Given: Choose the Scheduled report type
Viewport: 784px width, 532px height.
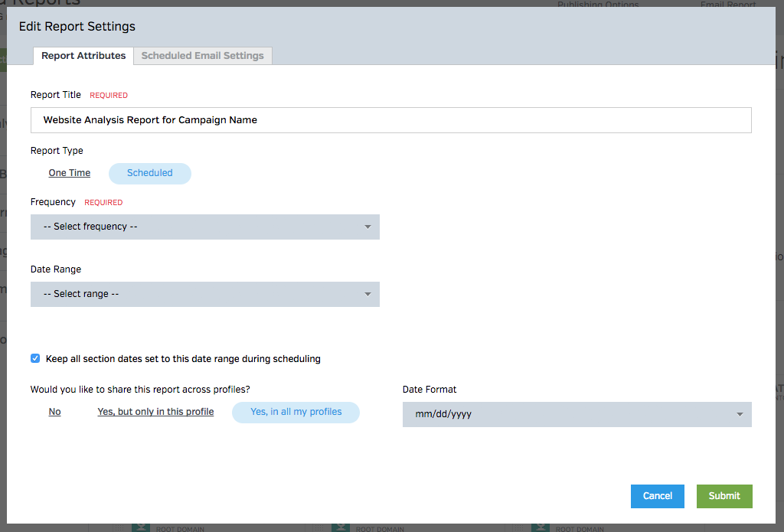Looking at the screenshot, I should 150,173.
